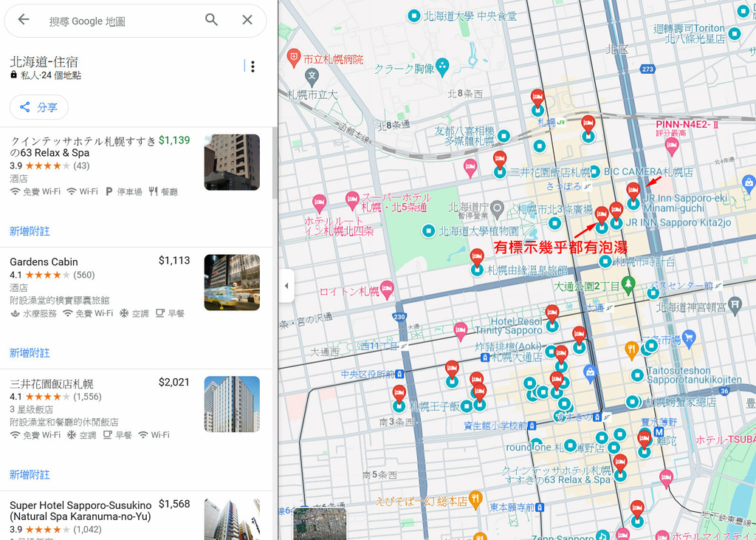Click the 資生館小学校前 tram stop label
The width and height of the screenshot is (756, 540).
[495, 425]
